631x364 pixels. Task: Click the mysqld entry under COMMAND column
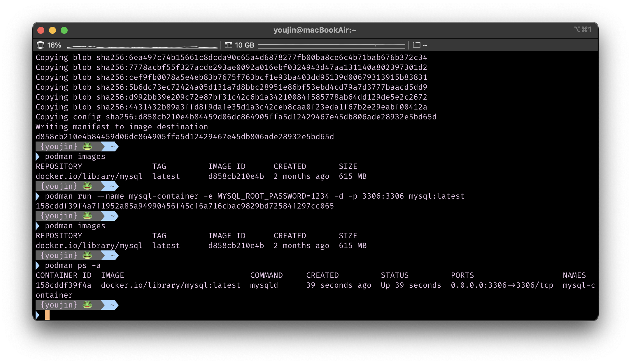tap(264, 285)
